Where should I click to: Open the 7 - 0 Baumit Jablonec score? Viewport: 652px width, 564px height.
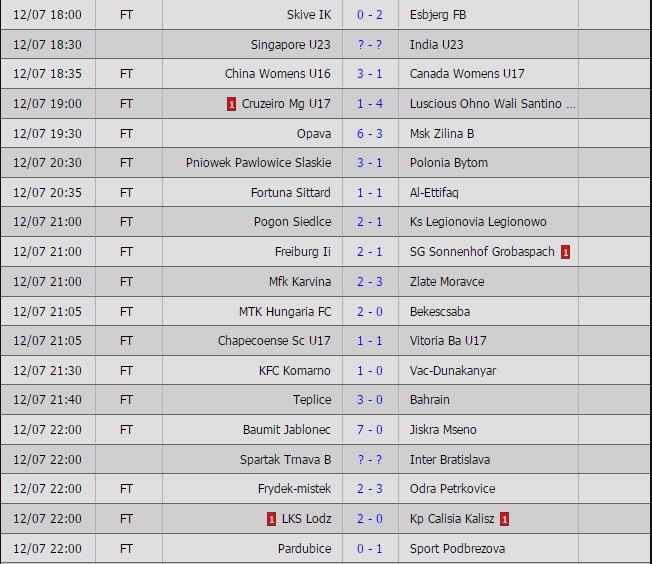[369, 430]
